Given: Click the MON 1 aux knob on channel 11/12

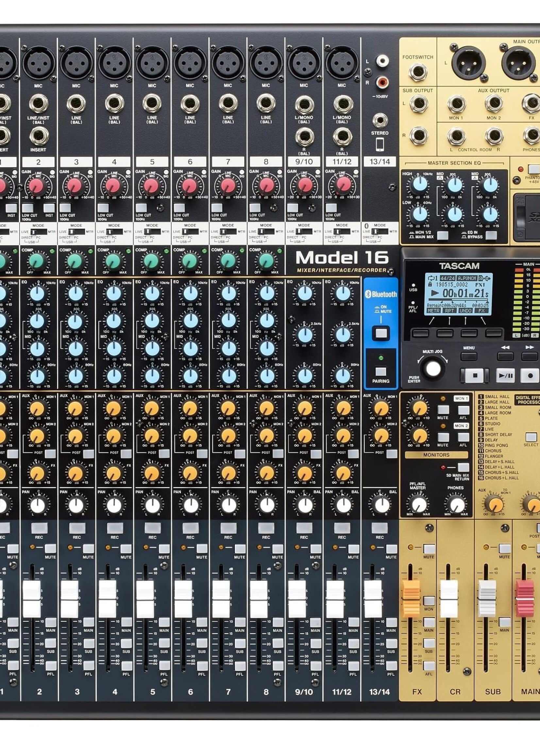Looking at the screenshot, I should coord(343,408).
